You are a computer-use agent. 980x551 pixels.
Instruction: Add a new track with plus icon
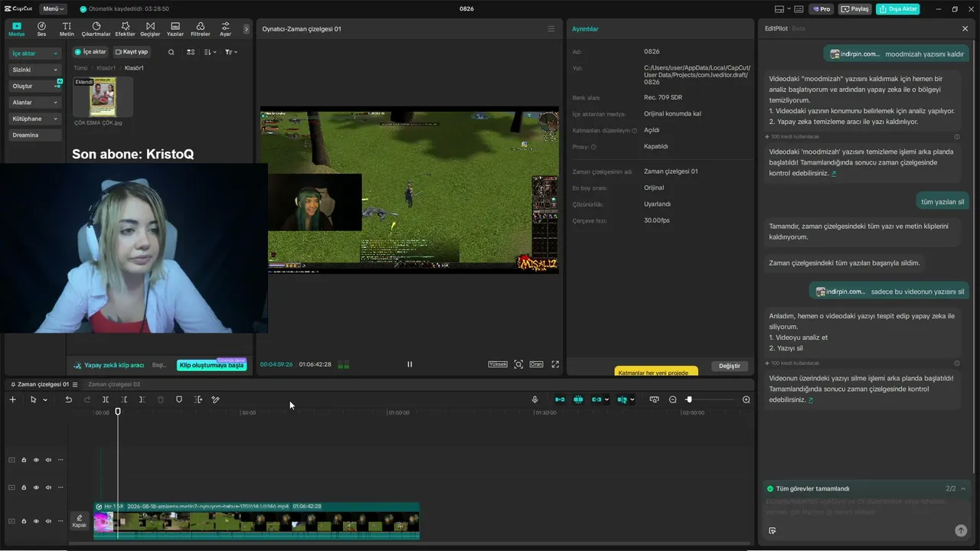[12, 399]
